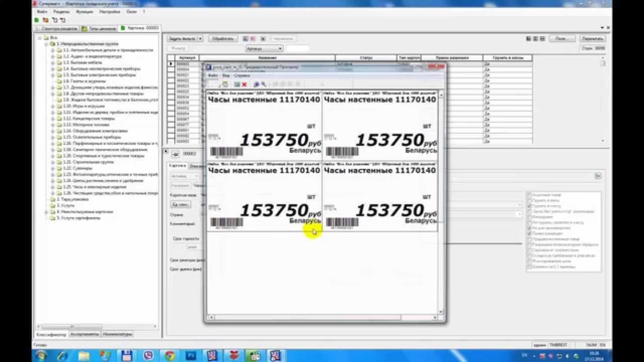The height and width of the screenshot is (362, 644).
Task: Click the small blue icon right of Обработать button
Action: tap(246, 39)
